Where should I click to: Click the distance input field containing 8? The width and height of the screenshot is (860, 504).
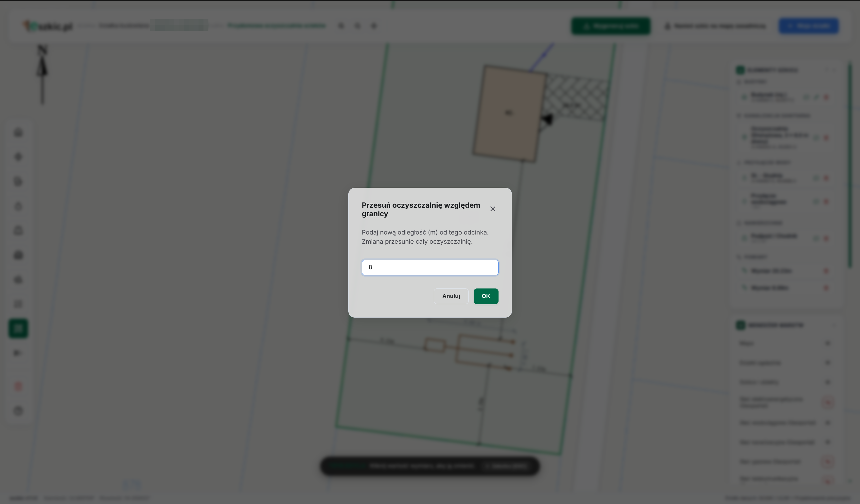[x=430, y=268]
